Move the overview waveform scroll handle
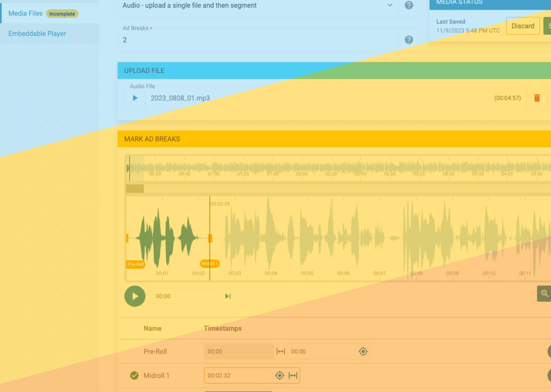 tap(135, 188)
